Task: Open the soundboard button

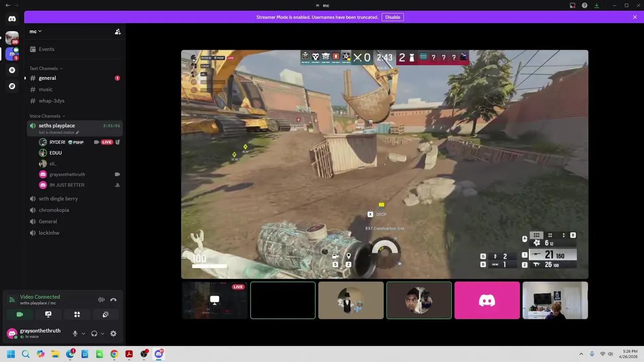Action: pyautogui.click(x=106, y=314)
